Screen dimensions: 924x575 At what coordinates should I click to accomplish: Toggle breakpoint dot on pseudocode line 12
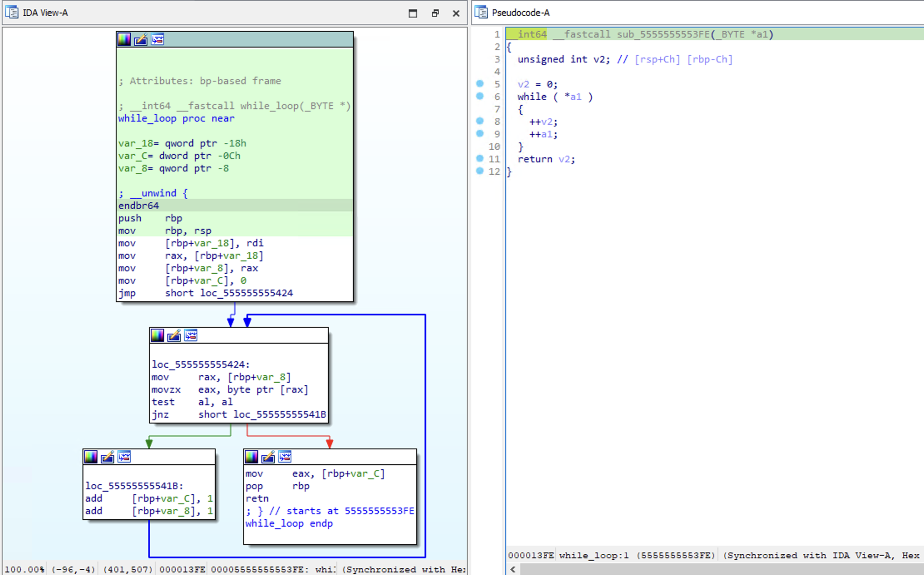click(x=480, y=171)
